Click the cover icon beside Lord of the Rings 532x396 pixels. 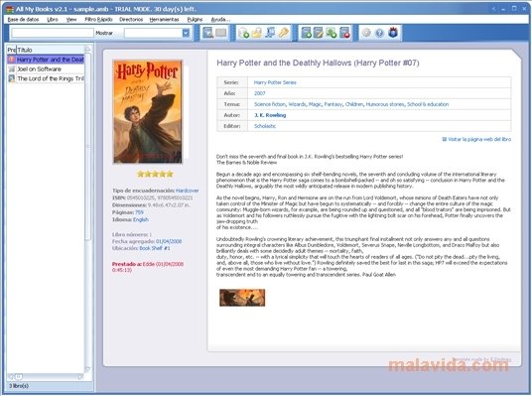pos(12,78)
